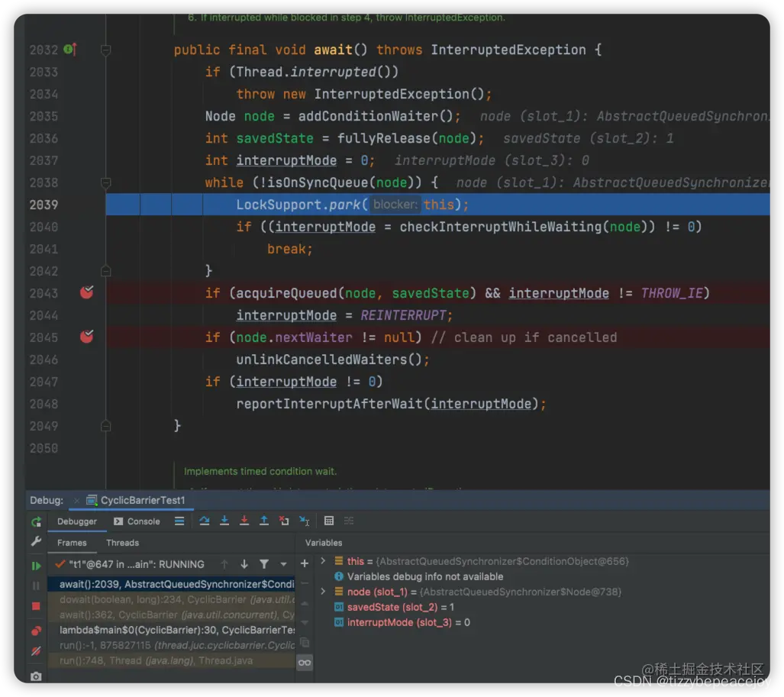Viewport: 784px width, 697px height.
Task: Click next frame down arrow
Action: tap(244, 564)
